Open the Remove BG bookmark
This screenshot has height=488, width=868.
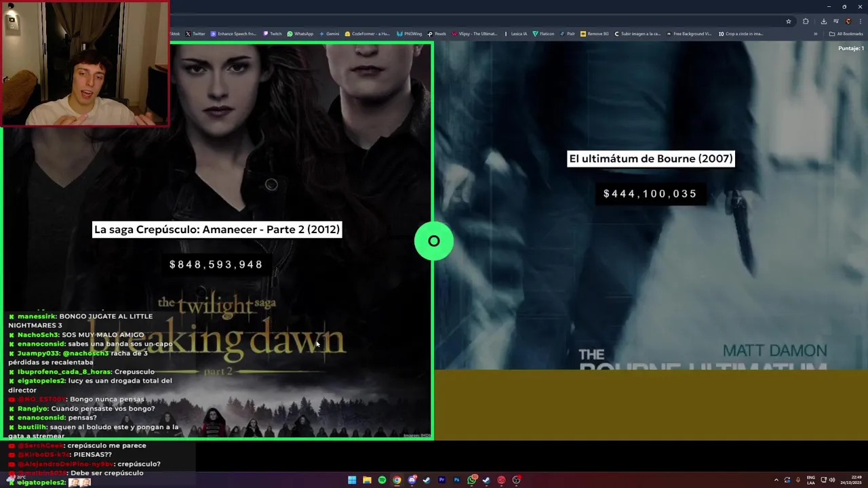click(x=595, y=34)
